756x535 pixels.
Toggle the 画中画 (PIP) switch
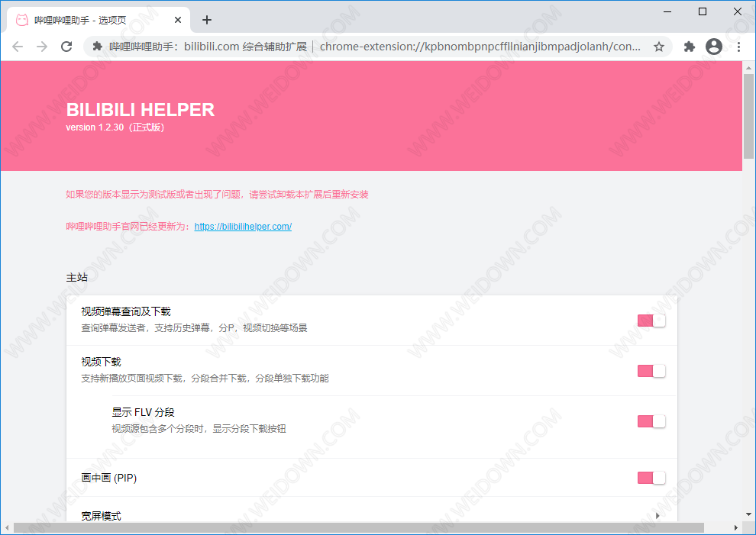coord(651,478)
